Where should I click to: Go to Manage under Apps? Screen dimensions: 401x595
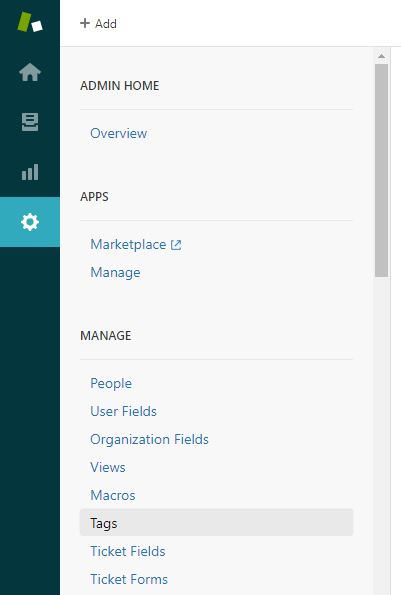pyautogui.click(x=115, y=272)
